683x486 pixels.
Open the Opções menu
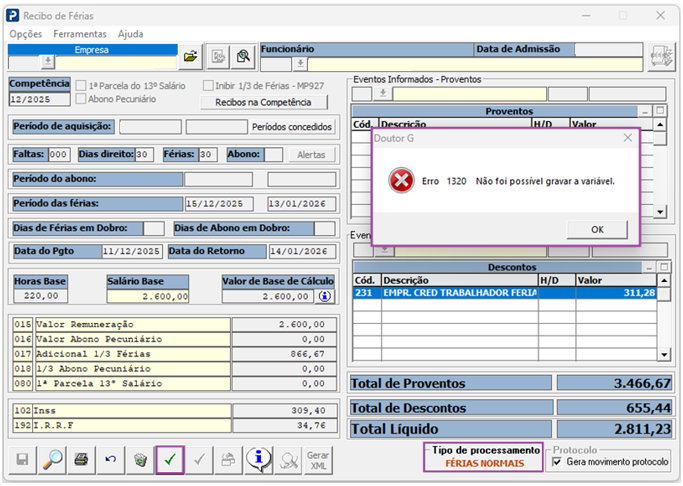[26, 34]
